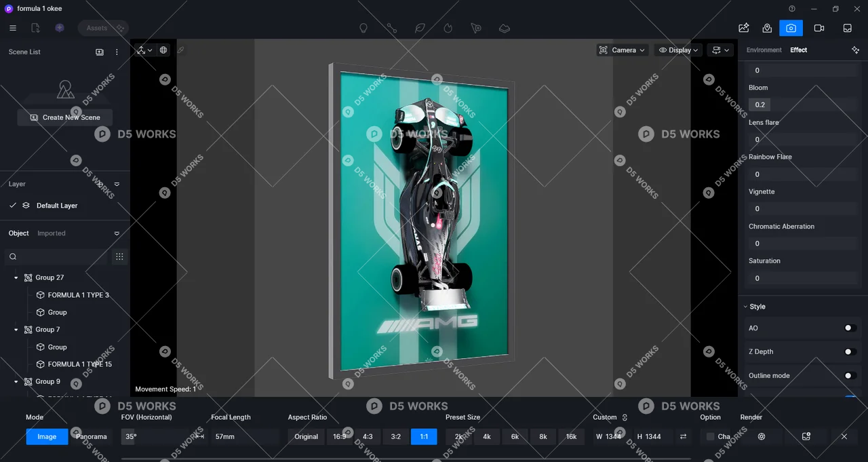Collapse the Style section
The width and height of the screenshot is (868, 462).
[745, 307]
